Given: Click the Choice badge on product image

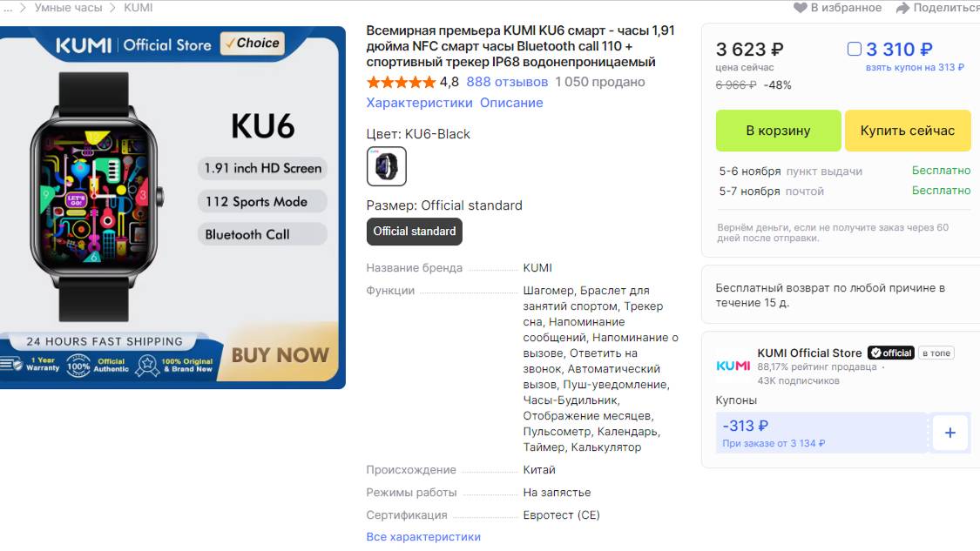Looking at the screenshot, I should 252,43.
